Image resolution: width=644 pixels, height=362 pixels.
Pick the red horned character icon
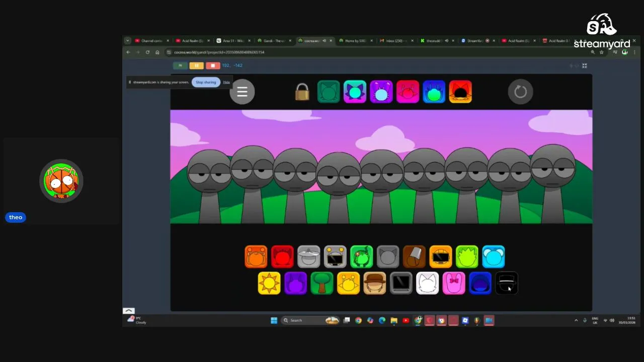282,256
